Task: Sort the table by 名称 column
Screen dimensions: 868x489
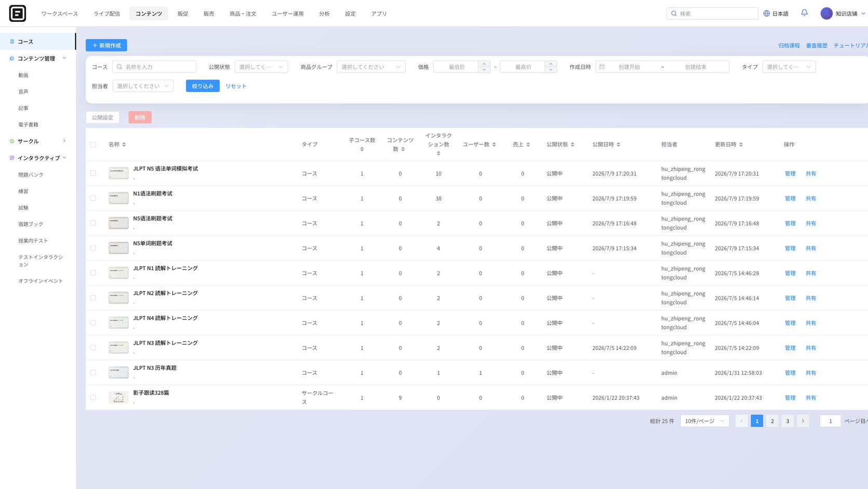Action: coord(124,144)
